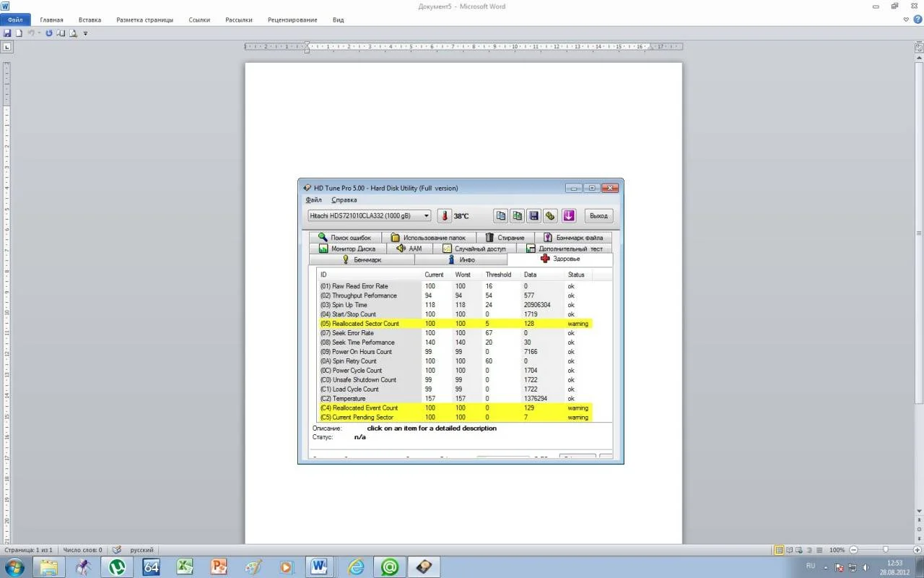Select the Использование папок tab
The image size is (924, 578).
429,238
